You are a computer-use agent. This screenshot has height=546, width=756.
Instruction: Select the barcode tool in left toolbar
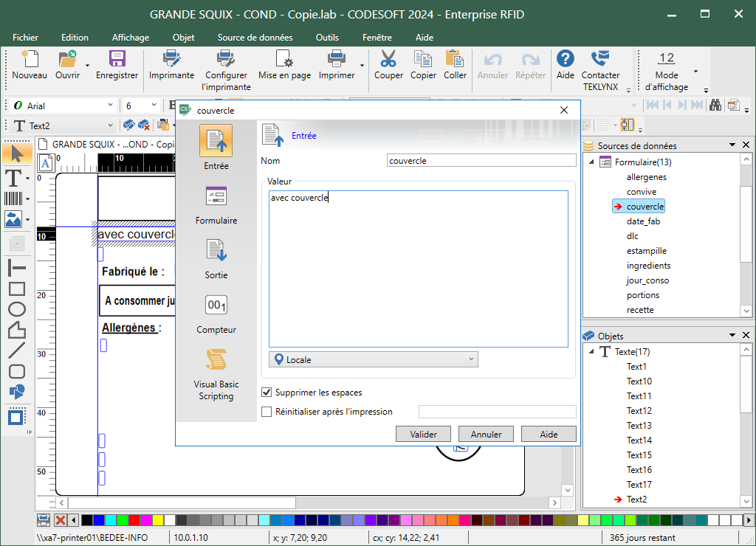pyautogui.click(x=13, y=198)
